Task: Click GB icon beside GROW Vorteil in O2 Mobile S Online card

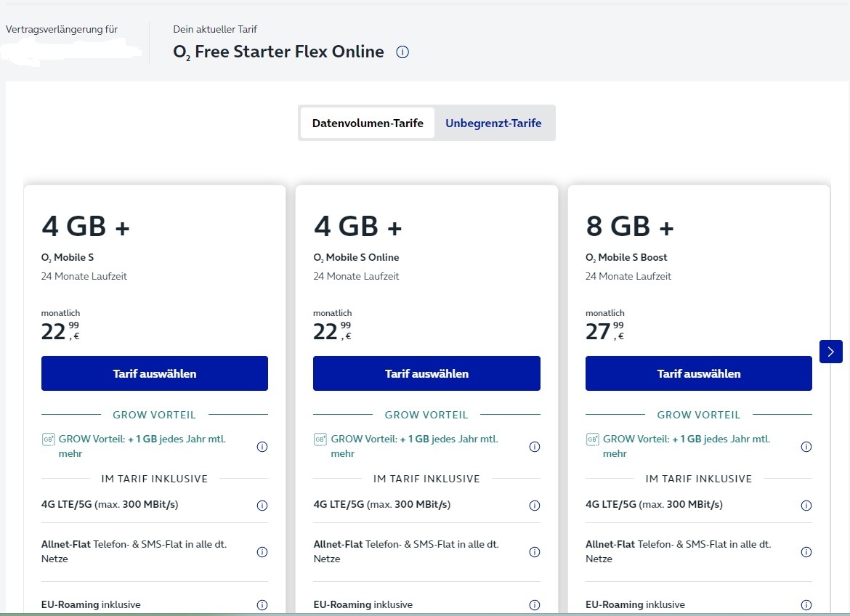Action: (320, 439)
